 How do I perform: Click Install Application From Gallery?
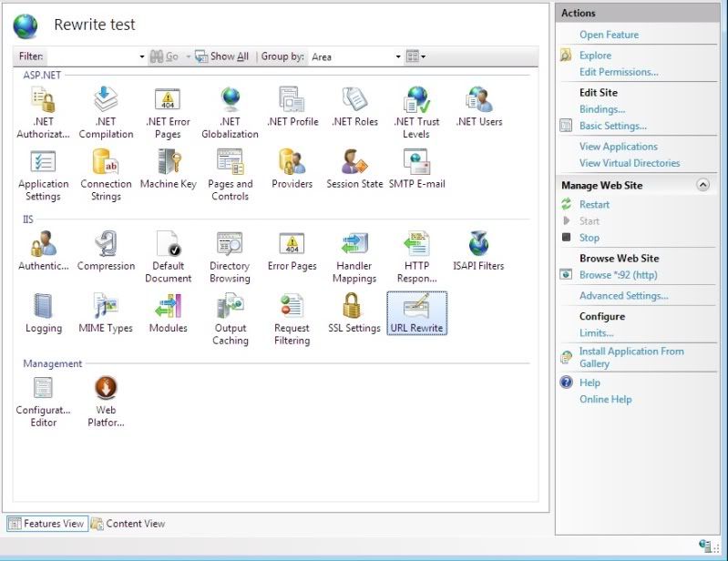tap(631, 357)
